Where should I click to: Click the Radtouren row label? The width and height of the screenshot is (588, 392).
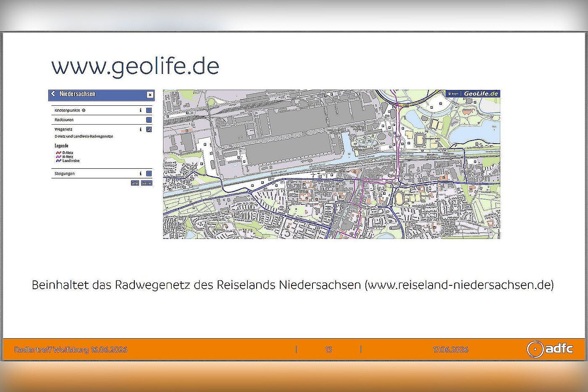[64, 120]
